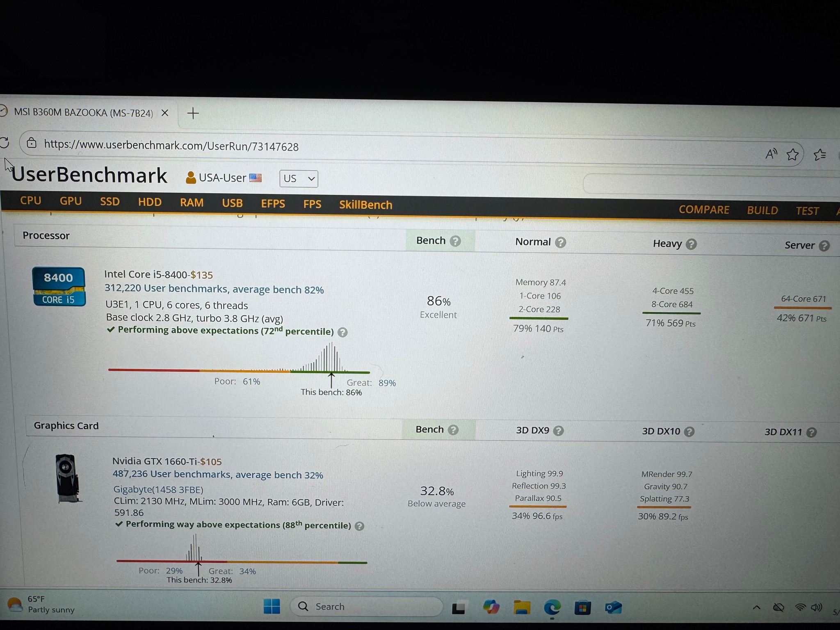Click the Normal help question mark icon

click(560, 242)
